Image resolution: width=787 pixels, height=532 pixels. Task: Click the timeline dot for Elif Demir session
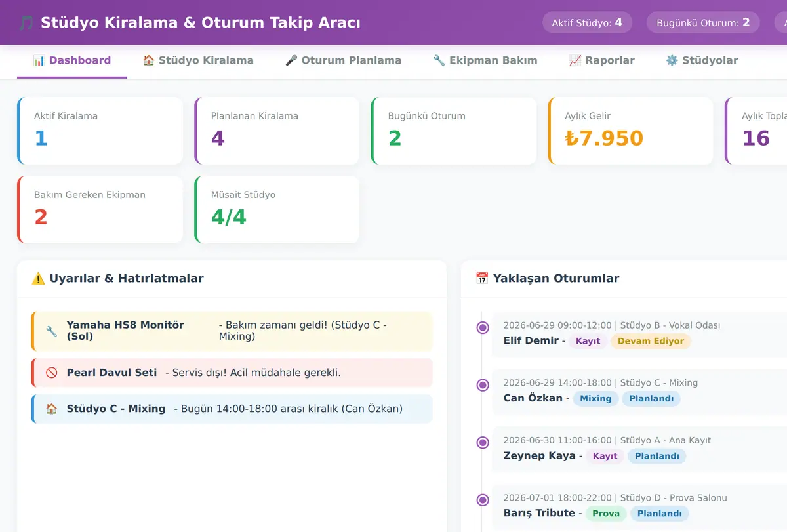pyautogui.click(x=483, y=327)
